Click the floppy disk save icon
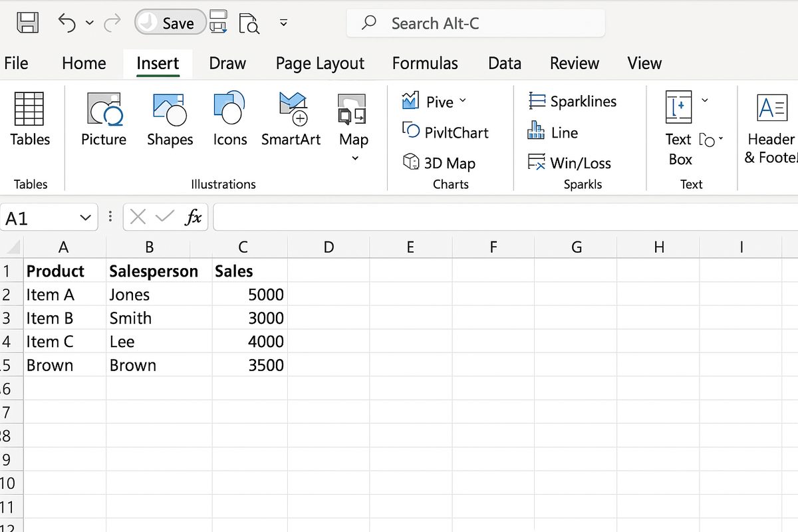The height and width of the screenshot is (532, 798). coord(27,23)
